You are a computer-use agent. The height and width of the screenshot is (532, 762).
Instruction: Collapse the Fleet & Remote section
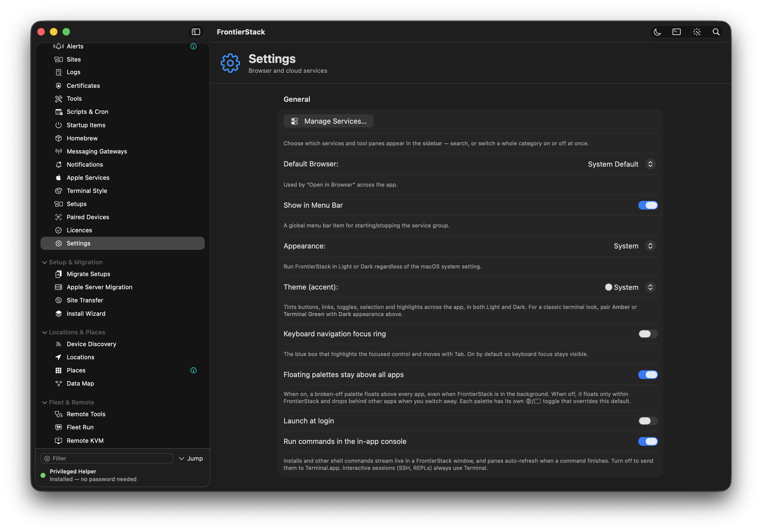pos(44,403)
